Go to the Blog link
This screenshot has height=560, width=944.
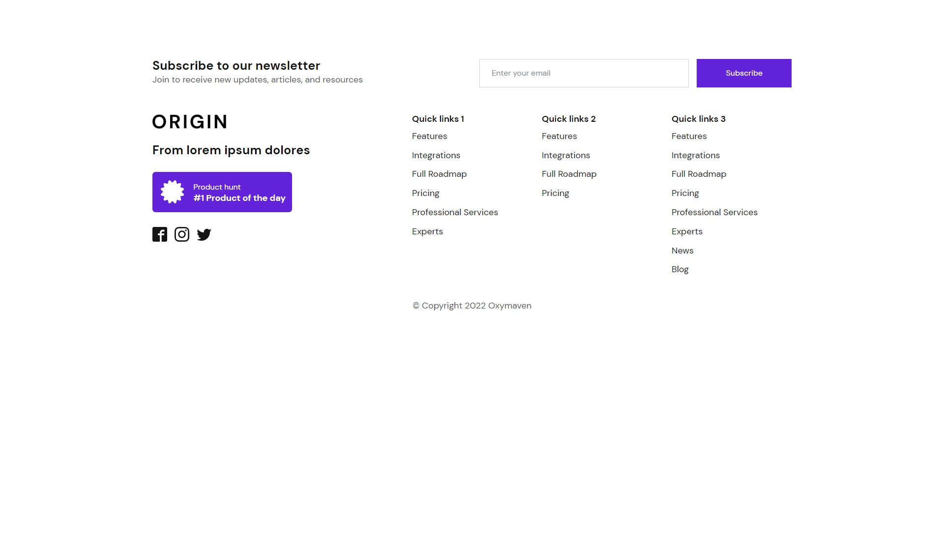(680, 269)
